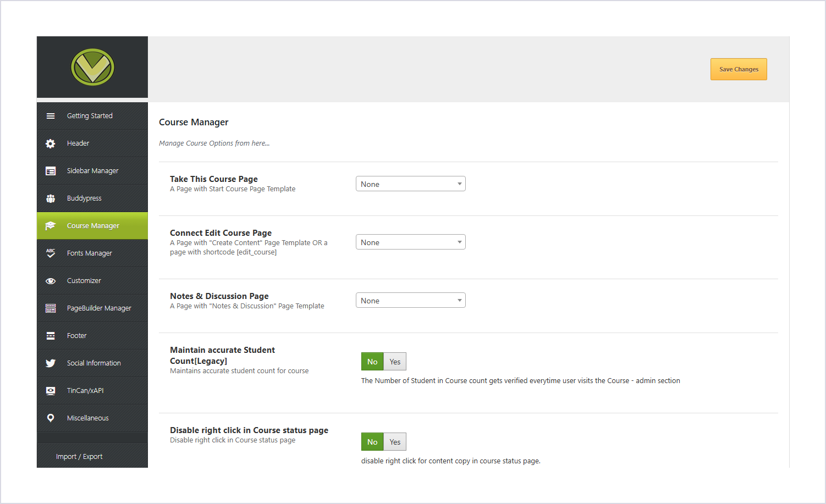Click 'Disable right click in Course status page' heading

[x=249, y=430]
